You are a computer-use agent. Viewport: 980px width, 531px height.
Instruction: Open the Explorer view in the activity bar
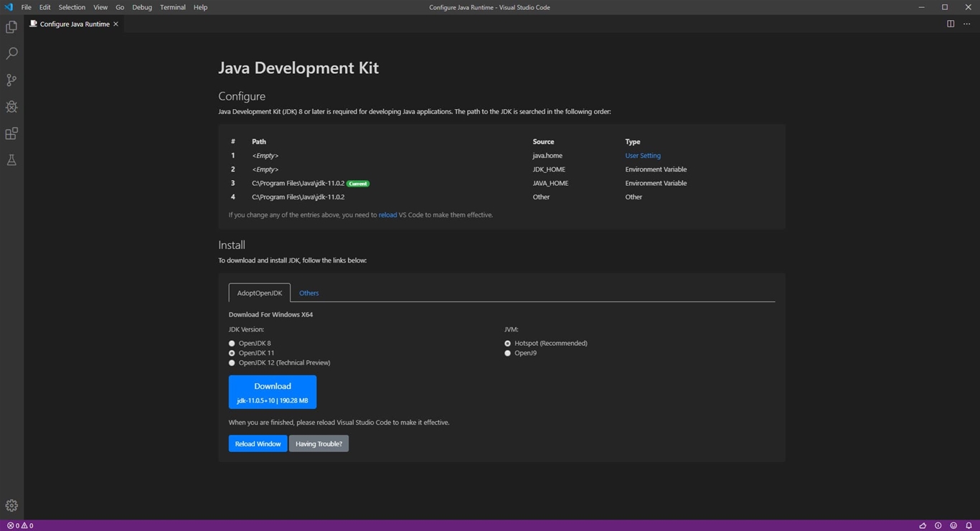click(11, 27)
